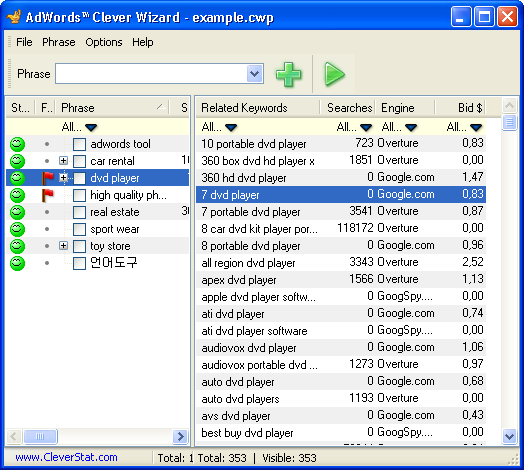This screenshot has height=470, width=524.
Task: Click the flag dot on adwords tool row
Action: tap(47, 144)
